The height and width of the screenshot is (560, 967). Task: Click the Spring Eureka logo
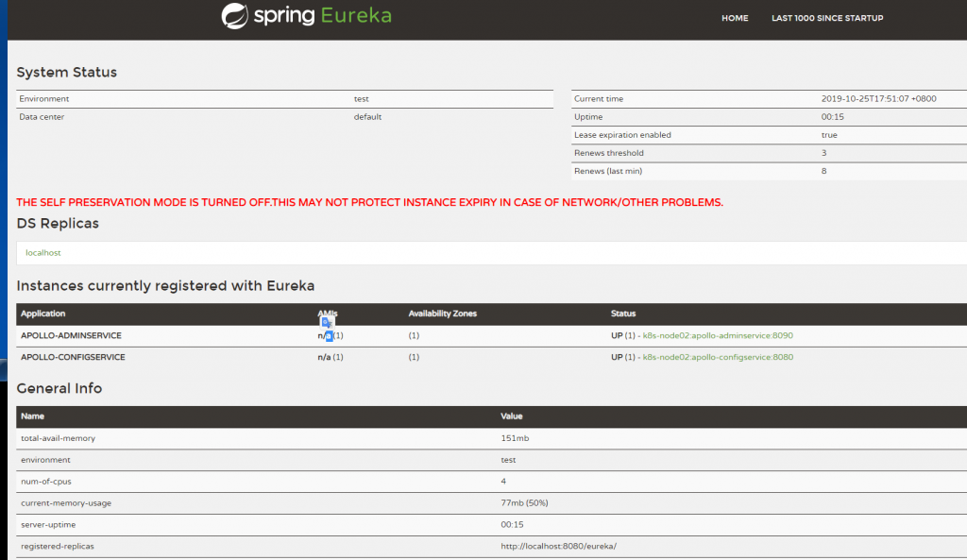307,15
